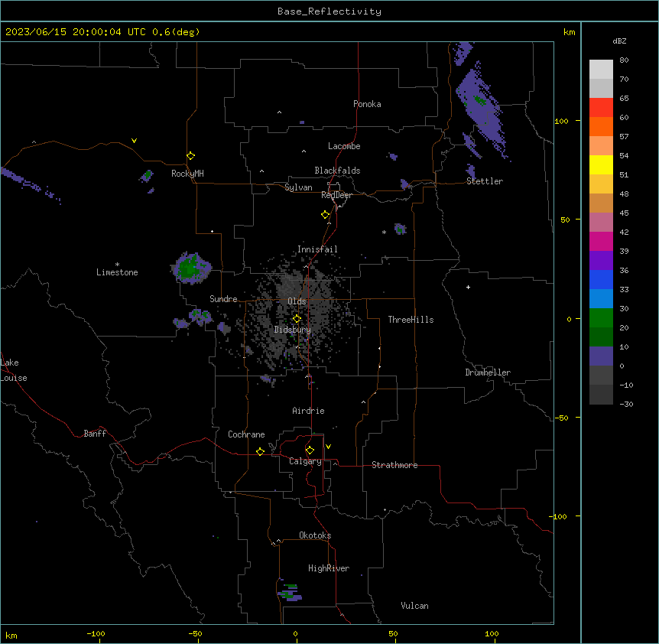Select the yellow diamond marker just south of RedDeer

click(x=326, y=215)
